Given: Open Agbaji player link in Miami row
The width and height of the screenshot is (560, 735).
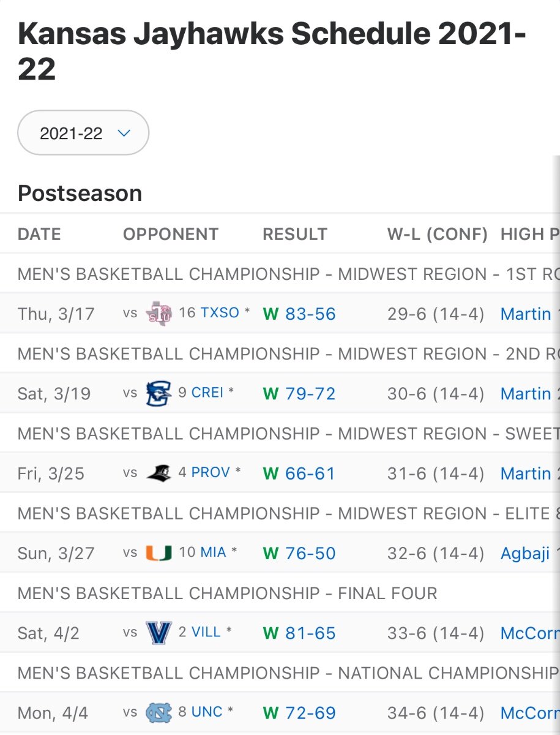Looking at the screenshot, I should 525,553.
